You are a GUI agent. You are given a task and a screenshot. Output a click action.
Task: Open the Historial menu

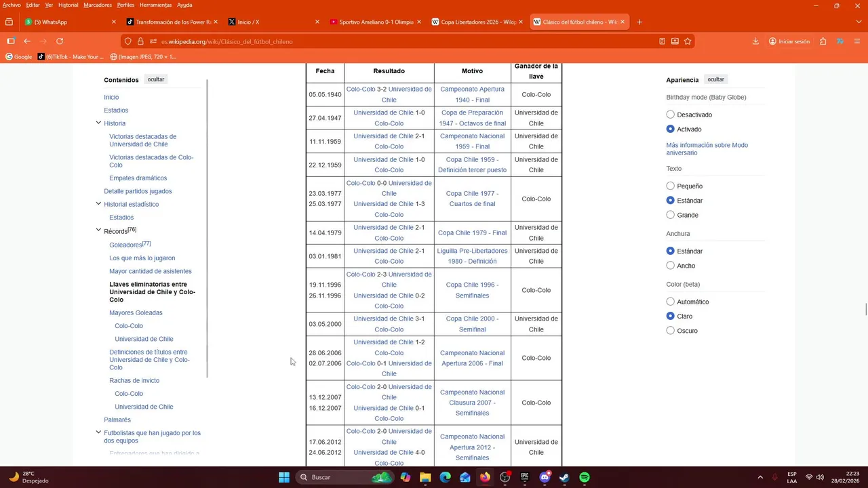68,5
